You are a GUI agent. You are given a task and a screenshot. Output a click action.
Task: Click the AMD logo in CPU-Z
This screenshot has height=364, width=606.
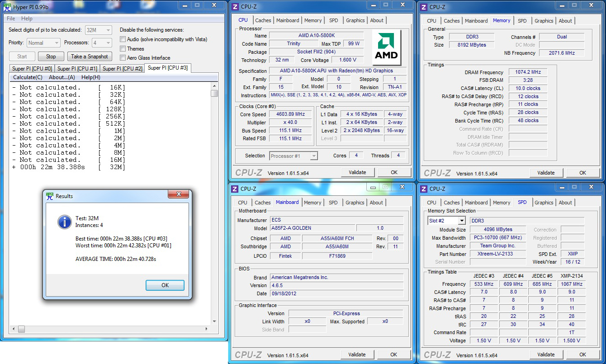point(386,47)
